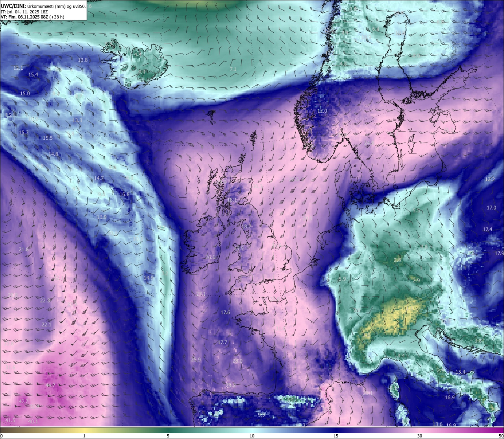Click the 7.1 value east of Iceland

coord(233,69)
